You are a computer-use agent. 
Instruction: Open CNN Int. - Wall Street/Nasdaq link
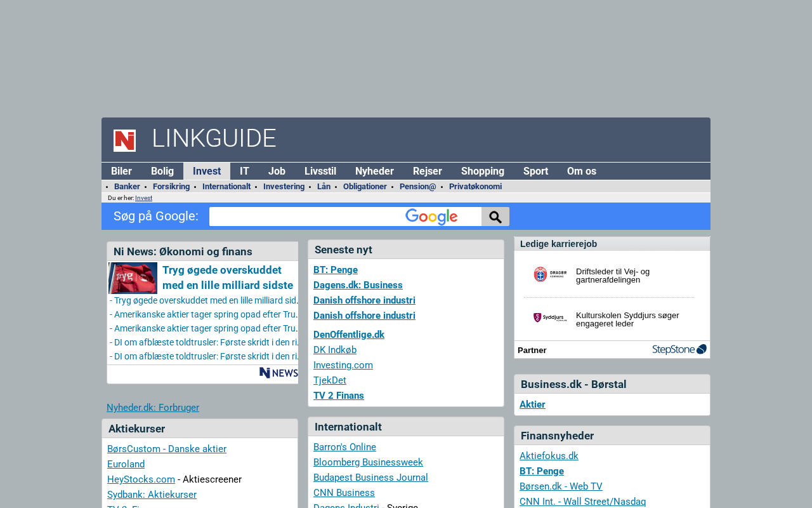[582, 502]
